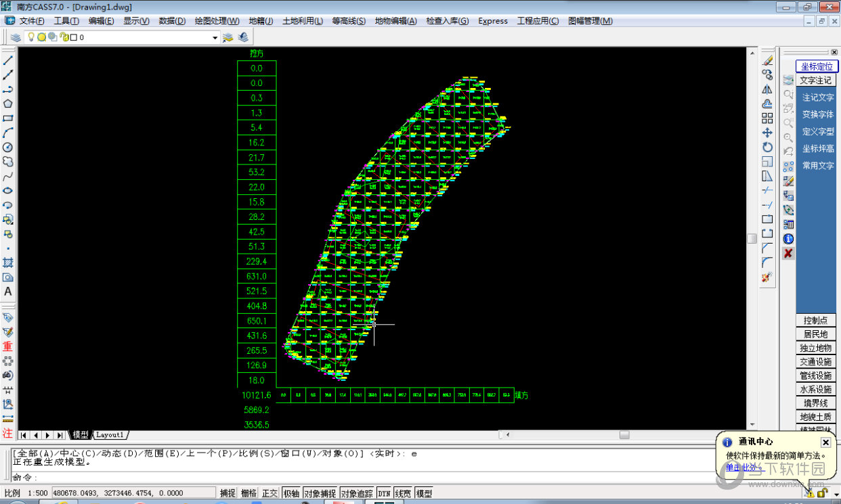The image size is (841, 504).
Task: Select the Rotate tool in right toolbar
Action: (768, 147)
